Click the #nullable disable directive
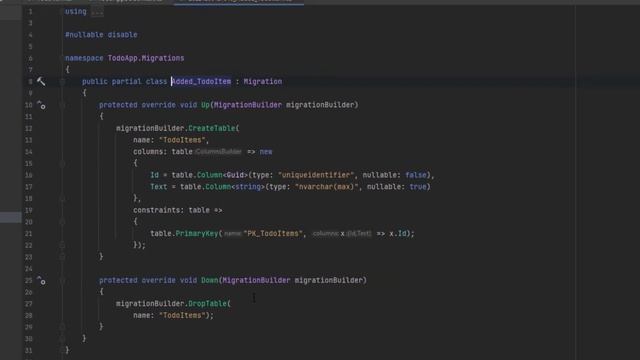The image size is (640, 360). click(101, 35)
